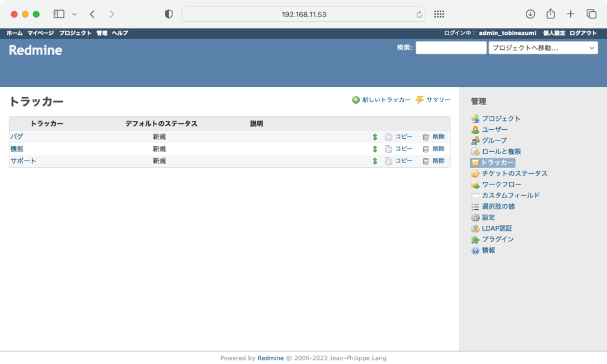The height and width of the screenshot is (364, 607).
Task: Click the サマリー link text
Action: [438, 100]
